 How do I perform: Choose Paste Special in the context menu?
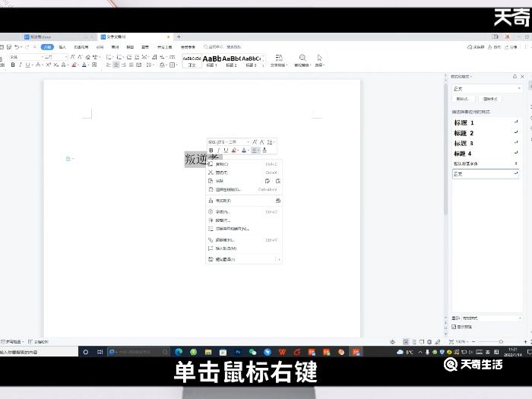(x=244, y=190)
